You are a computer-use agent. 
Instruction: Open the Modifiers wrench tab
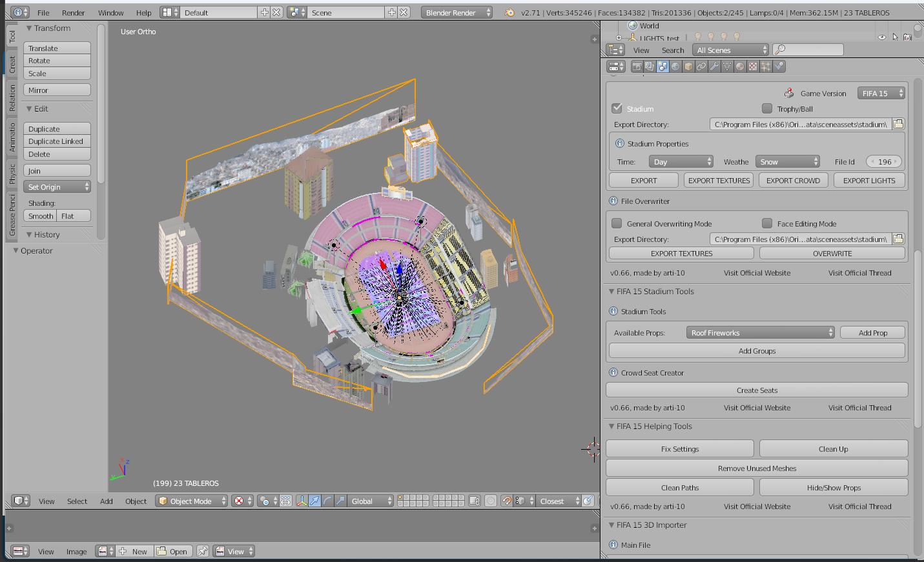click(714, 66)
